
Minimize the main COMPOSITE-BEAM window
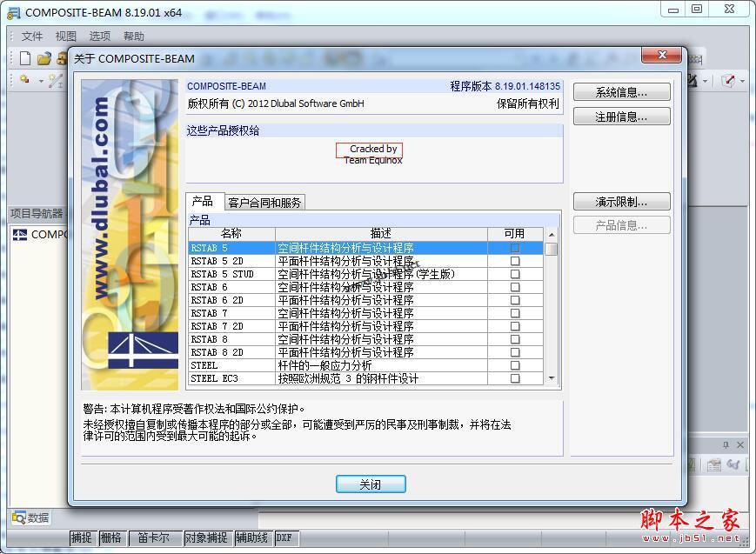click(673, 10)
